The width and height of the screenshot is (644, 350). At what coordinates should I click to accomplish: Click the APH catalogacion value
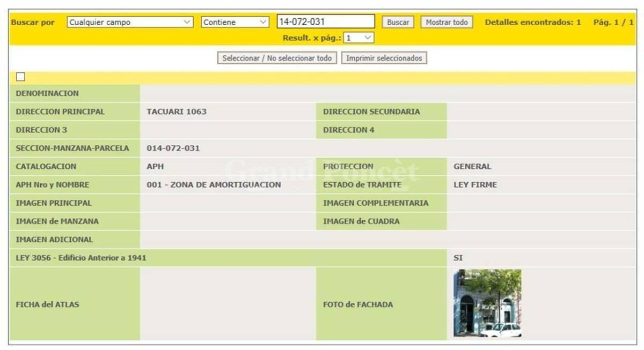click(x=155, y=167)
